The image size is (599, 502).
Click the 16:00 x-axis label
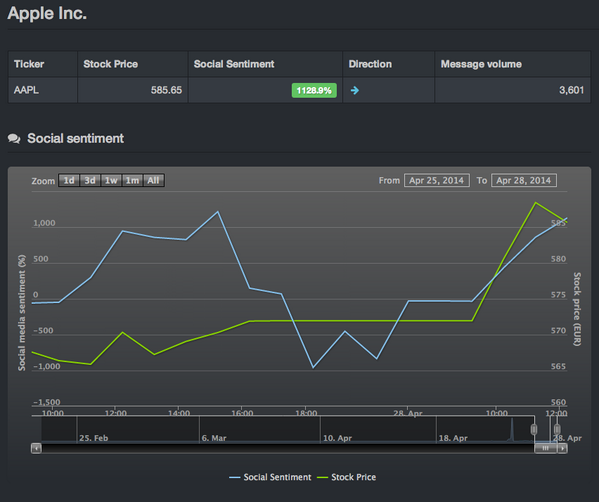coord(242,413)
